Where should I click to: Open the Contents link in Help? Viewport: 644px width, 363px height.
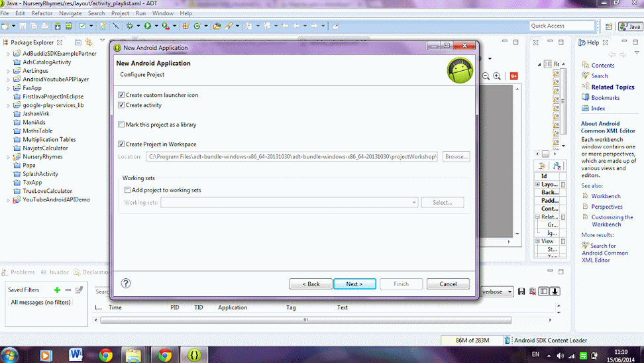[602, 66]
